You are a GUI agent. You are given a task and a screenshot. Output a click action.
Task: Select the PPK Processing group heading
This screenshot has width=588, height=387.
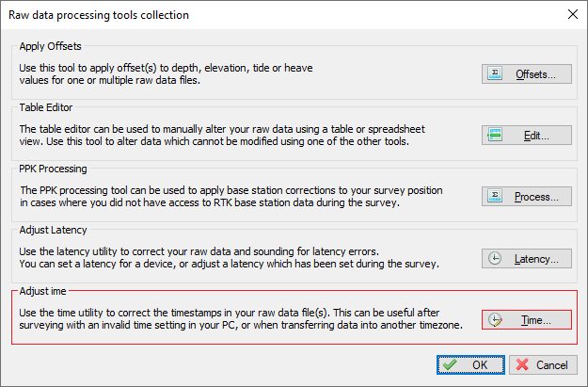pyautogui.click(x=53, y=169)
